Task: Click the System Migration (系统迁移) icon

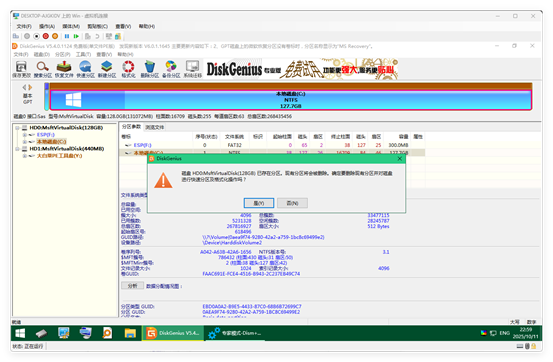Action: tap(193, 69)
